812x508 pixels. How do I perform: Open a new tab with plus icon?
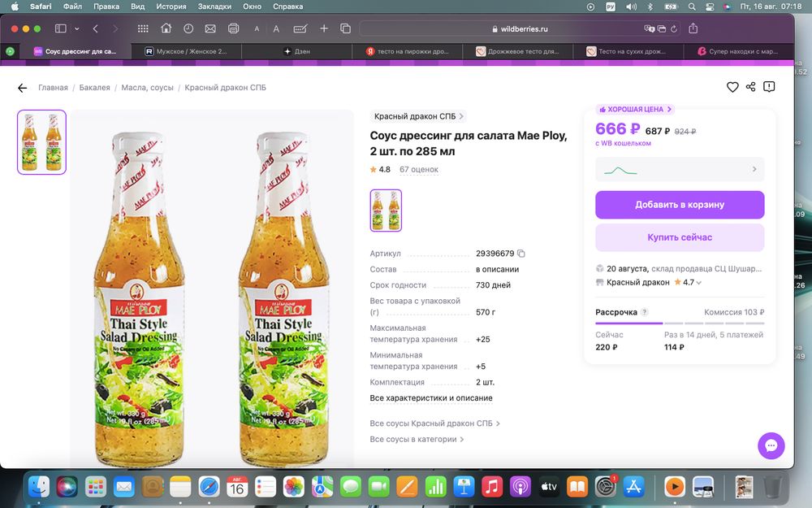[x=324, y=28]
